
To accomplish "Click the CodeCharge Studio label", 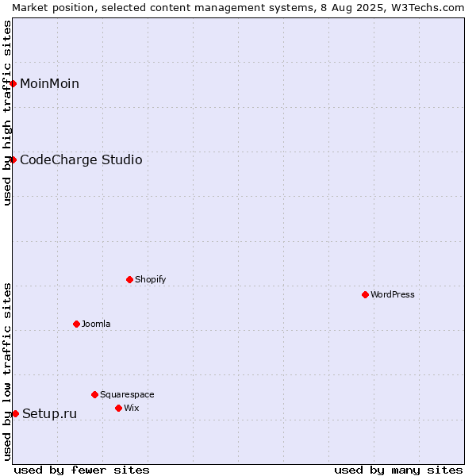I will (x=81, y=160).
